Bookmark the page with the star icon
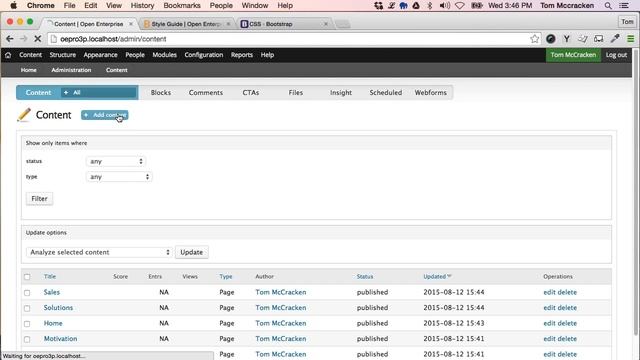Image resolution: width=640 pixels, height=360 pixels. coord(534,39)
